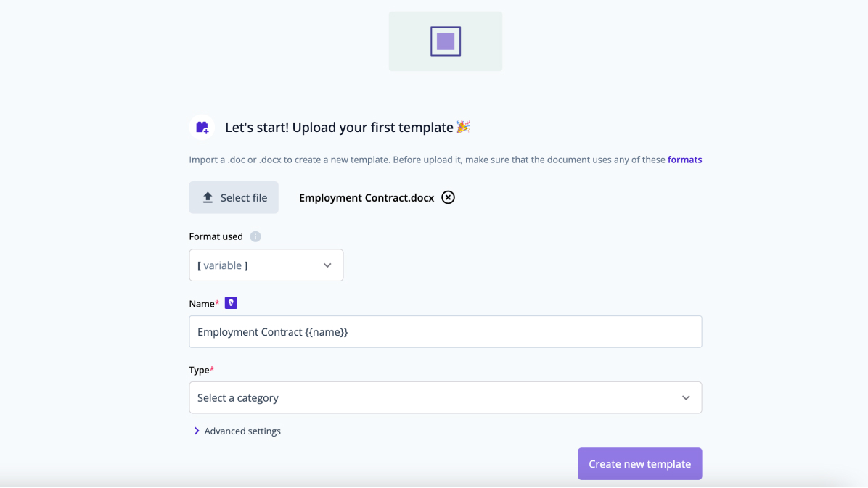This screenshot has height=488, width=868.
Task: Click the chevron arrow beside Advanced settings
Action: [x=197, y=431]
